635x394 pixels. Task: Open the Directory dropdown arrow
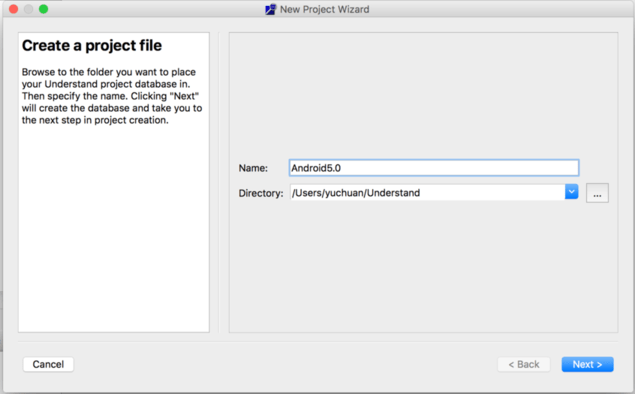tap(571, 192)
